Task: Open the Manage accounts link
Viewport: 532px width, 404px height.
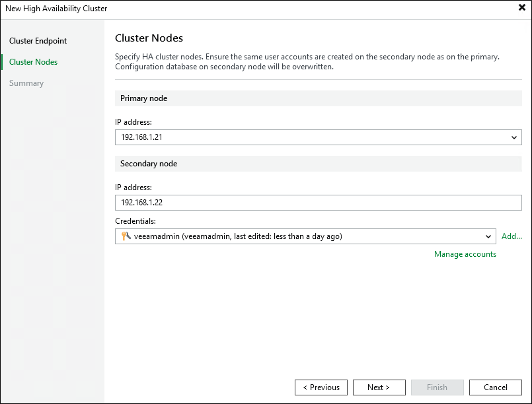Action: click(465, 254)
